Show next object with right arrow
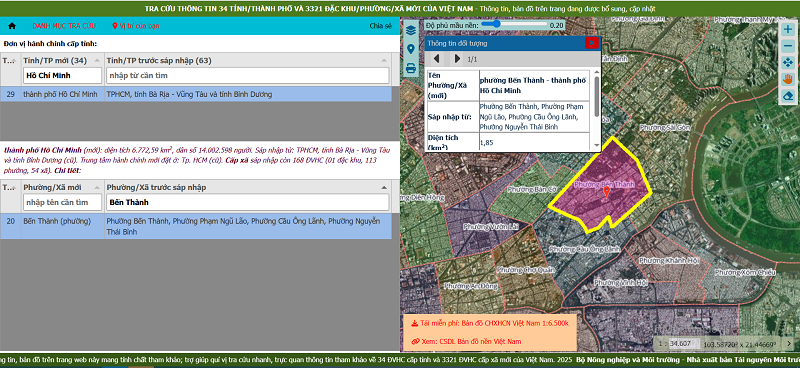800x368 pixels. (x=457, y=59)
